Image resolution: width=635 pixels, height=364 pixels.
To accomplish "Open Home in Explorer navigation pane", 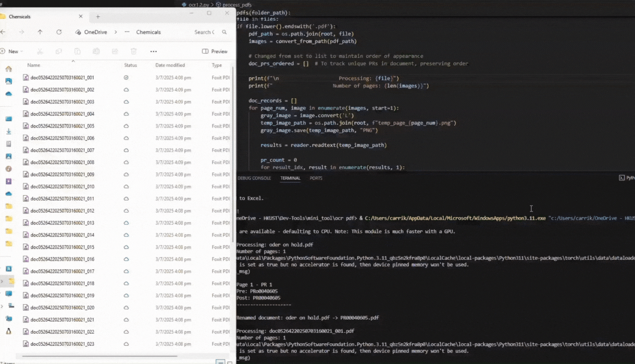I will (8, 69).
